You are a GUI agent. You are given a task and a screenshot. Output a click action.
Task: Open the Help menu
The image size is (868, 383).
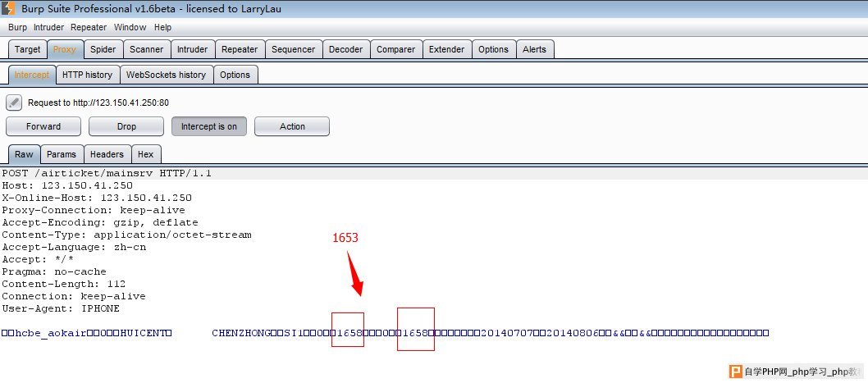[x=162, y=27]
